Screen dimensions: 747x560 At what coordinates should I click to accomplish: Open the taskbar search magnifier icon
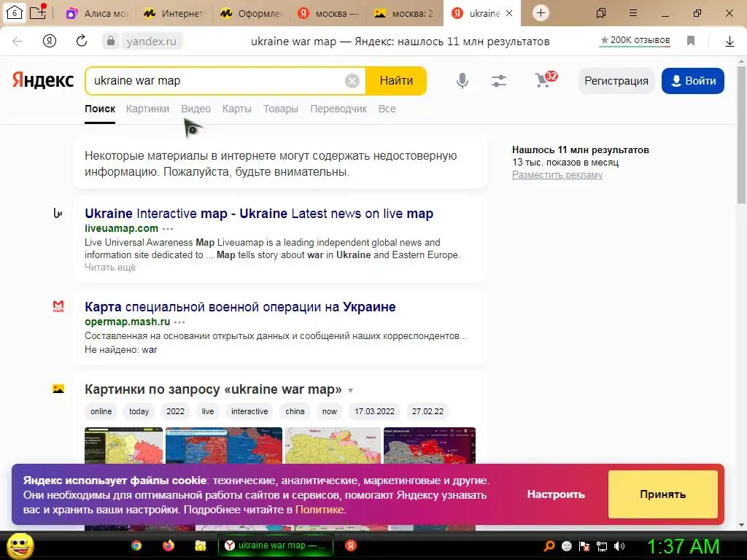click(549, 546)
